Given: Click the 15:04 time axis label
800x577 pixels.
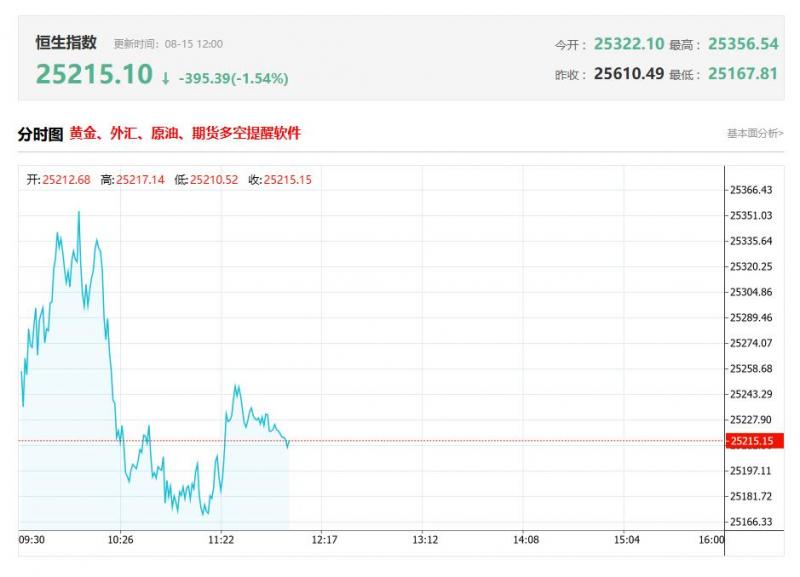Looking at the screenshot, I should [x=627, y=540].
